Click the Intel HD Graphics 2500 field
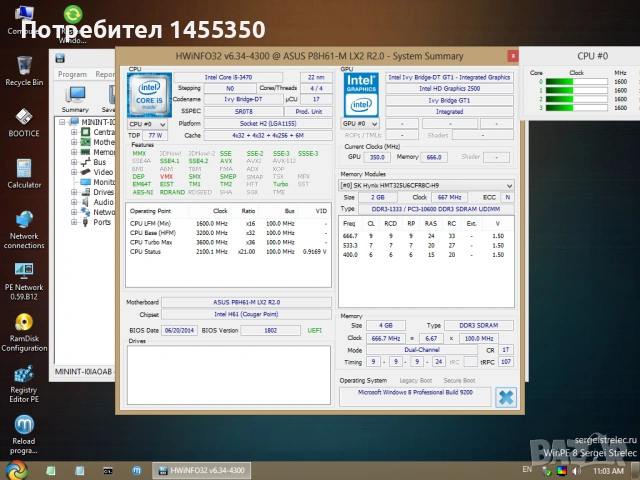The width and height of the screenshot is (640, 480). (449, 89)
